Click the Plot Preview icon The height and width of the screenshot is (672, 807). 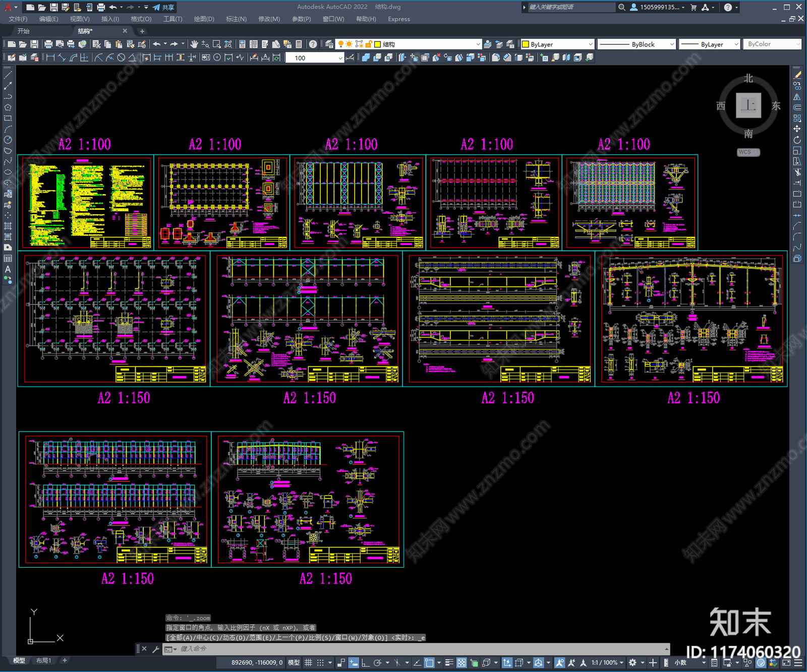(60, 44)
